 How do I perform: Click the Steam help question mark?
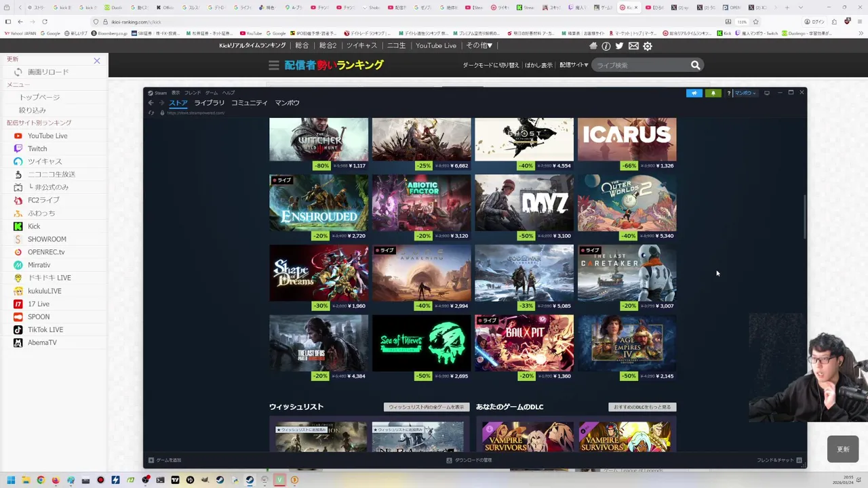[729, 93]
